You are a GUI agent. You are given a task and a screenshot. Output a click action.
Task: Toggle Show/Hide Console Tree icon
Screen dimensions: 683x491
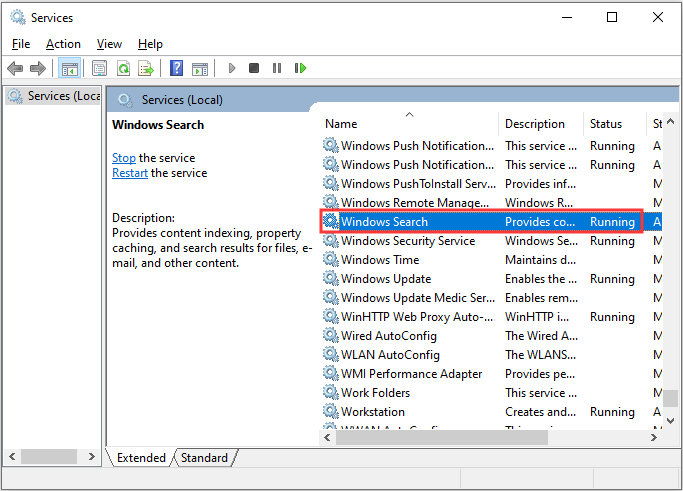click(x=70, y=68)
